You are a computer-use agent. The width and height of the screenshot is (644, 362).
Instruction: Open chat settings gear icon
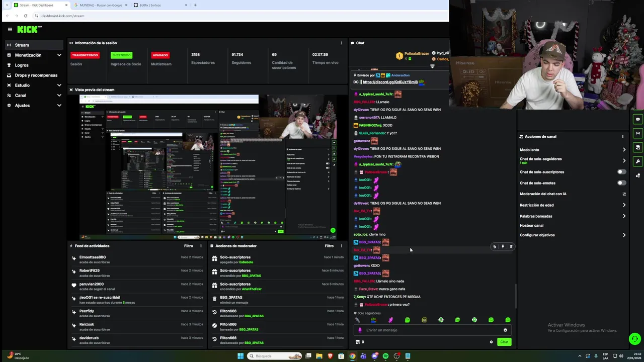pos(491,342)
